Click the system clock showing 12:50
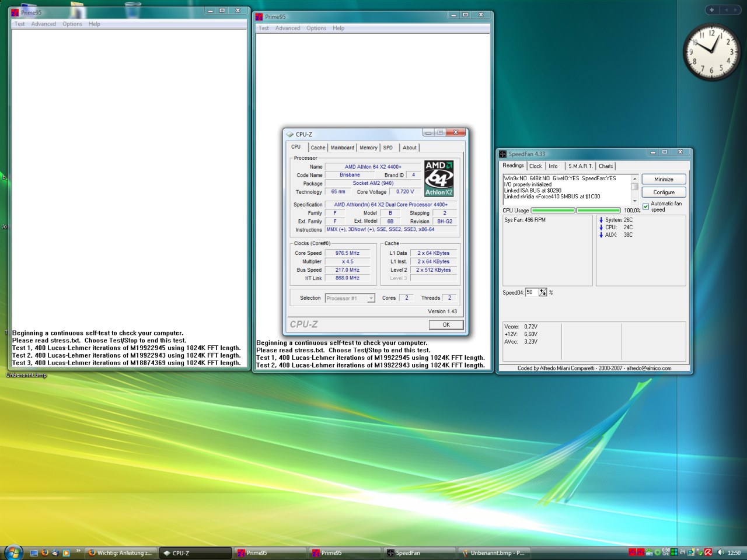 click(734, 552)
